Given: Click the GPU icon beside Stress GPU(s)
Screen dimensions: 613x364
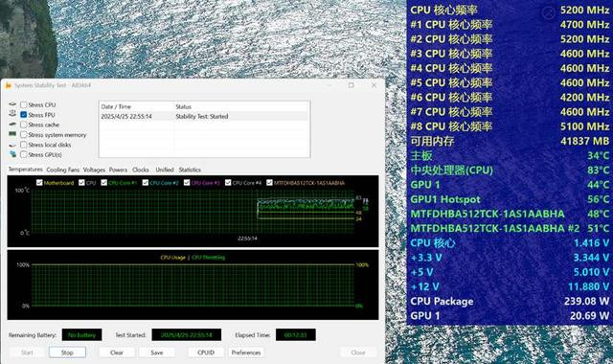Looking at the screenshot, I should pos(12,154).
